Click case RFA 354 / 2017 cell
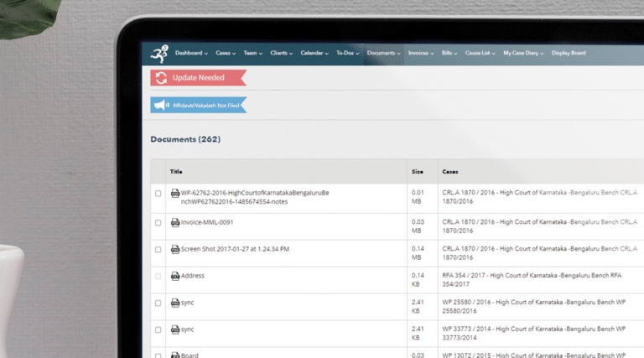 pyautogui.click(x=532, y=279)
